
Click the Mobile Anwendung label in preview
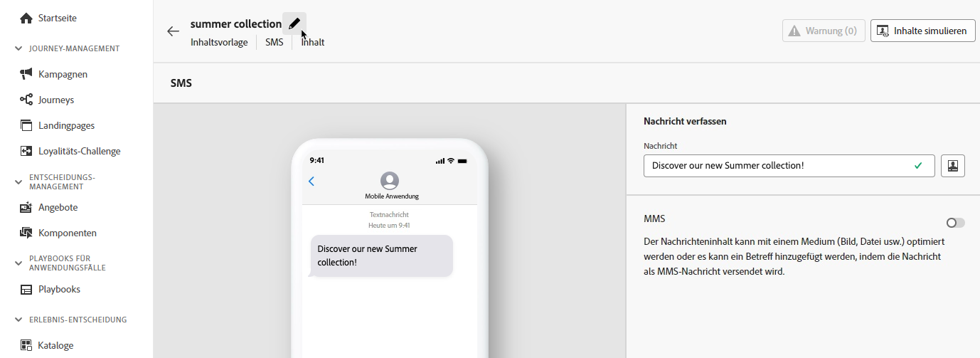(x=392, y=196)
